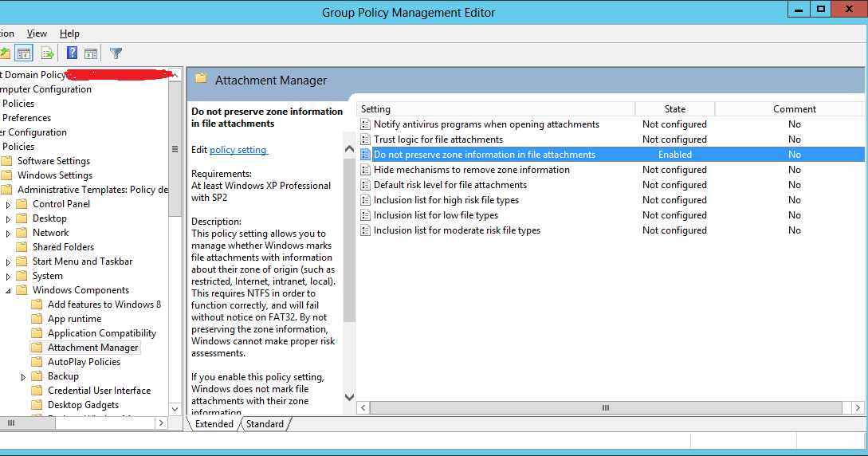The width and height of the screenshot is (868, 456).
Task: Click icon of Inclusion list for moderate risk types
Action: [x=365, y=230]
